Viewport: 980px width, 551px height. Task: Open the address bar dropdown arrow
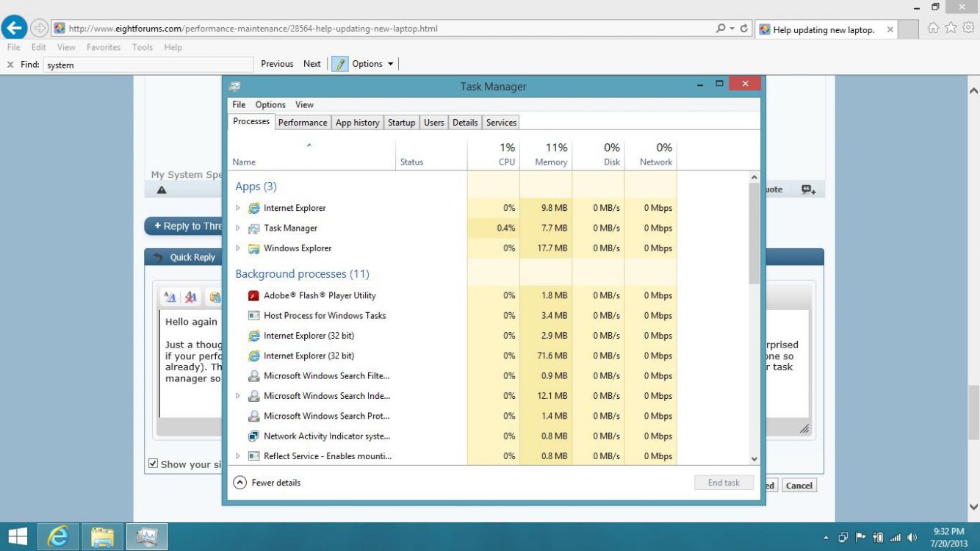pyautogui.click(x=732, y=29)
